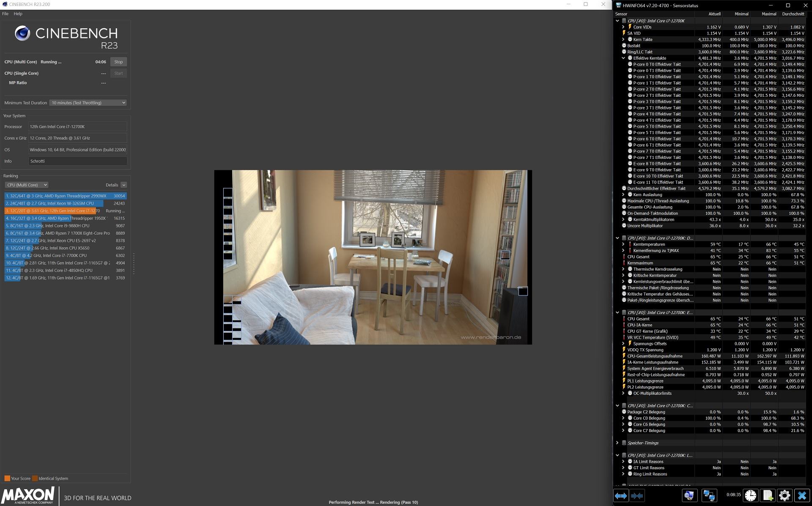
Task: Select the Ryzen 7 1700X ranking entry
Action: tap(66, 233)
